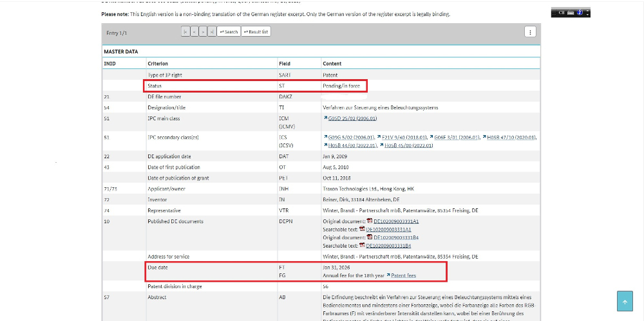Jump to the last entry with pagination button
The width and height of the screenshot is (644, 321).
pos(212,32)
